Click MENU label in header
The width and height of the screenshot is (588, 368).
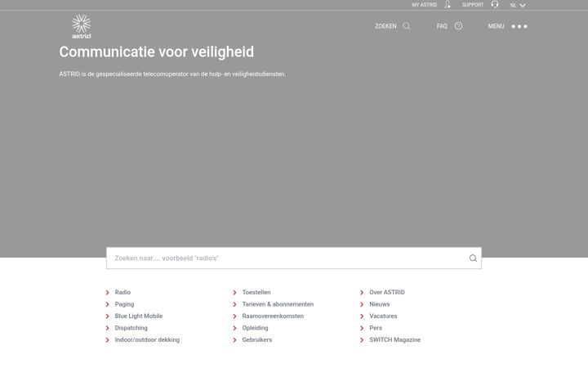pyautogui.click(x=496, y=26)
